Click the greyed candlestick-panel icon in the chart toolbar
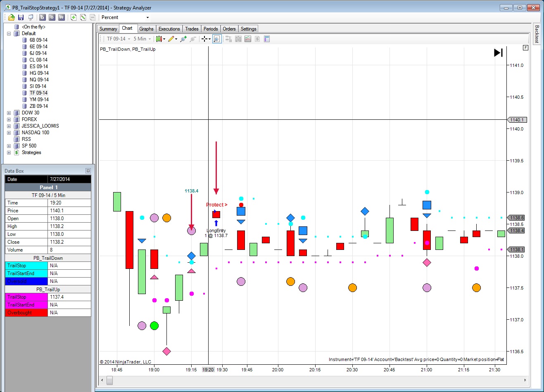Screen dimensions: 544x392 coord(238,39)
